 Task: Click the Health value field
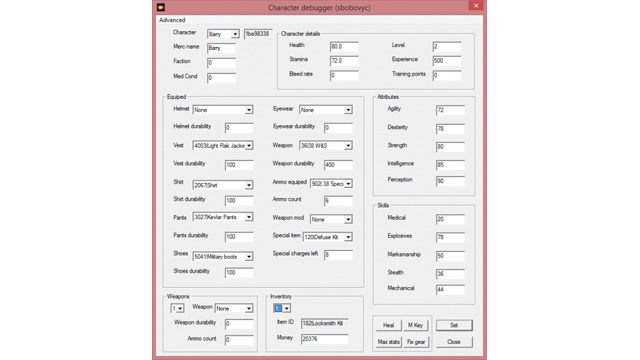point(344,47)
